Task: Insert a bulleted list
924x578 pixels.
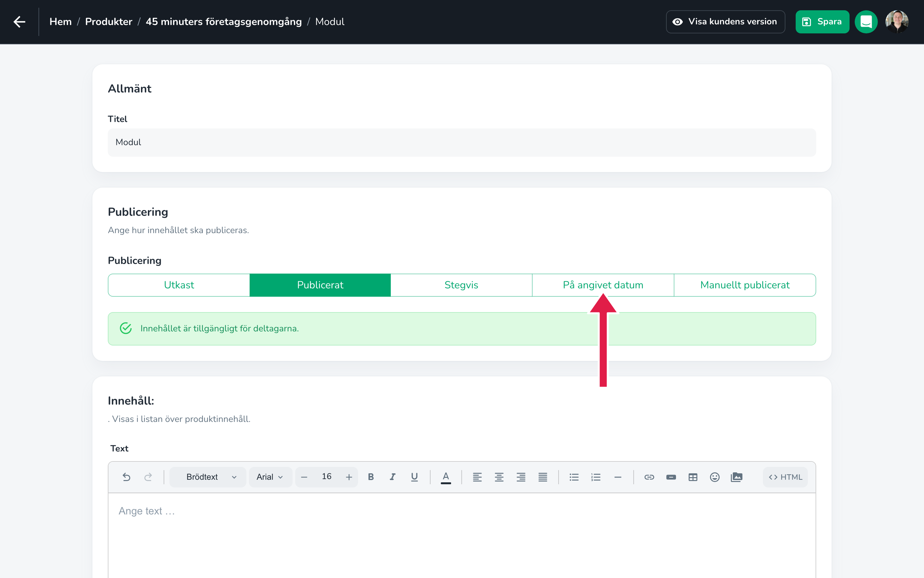Action: [x=574, y=477]
